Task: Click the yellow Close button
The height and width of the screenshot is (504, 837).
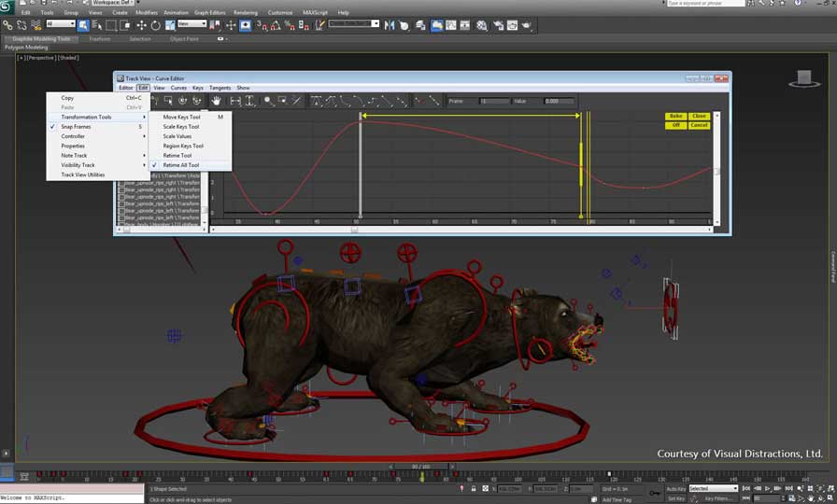Action: coord(699,116)
